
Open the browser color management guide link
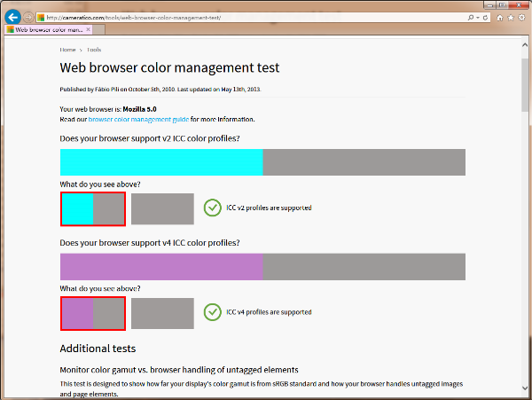pyautogui.click(x=137, y=119)
